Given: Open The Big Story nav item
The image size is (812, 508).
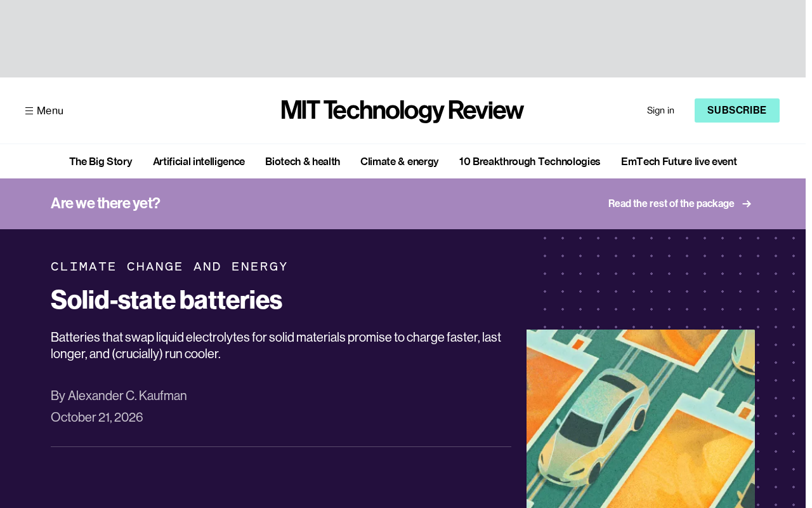Looking at the screenshot, I should tap(101, 161).
